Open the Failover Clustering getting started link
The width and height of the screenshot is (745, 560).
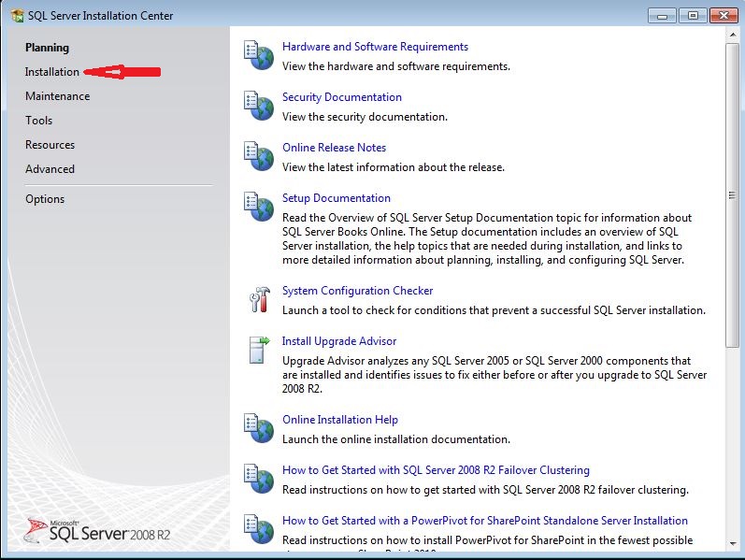[436, 469]
